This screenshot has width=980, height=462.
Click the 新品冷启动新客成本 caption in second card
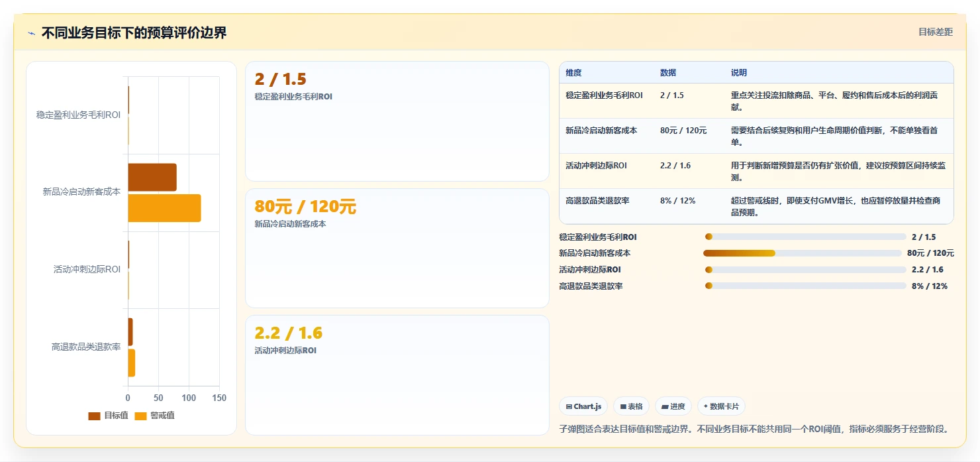pyautogui.click(x=291, y=224)
